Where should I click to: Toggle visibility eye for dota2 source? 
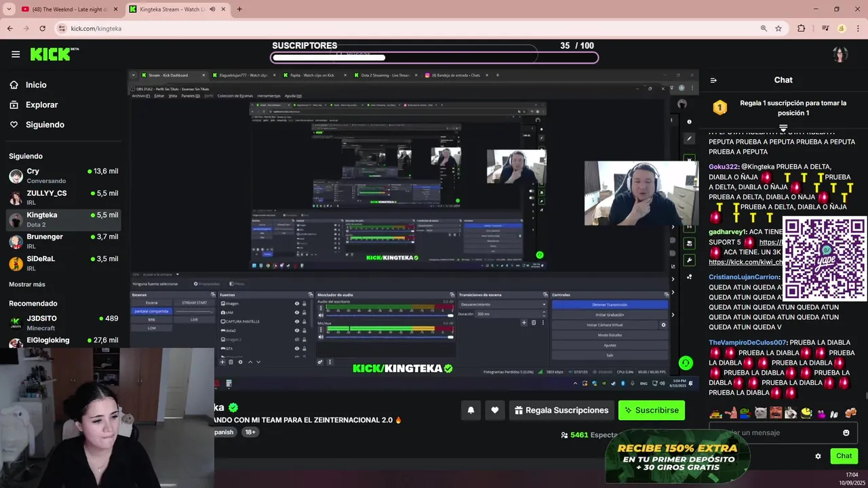click(x=296, y=330)
